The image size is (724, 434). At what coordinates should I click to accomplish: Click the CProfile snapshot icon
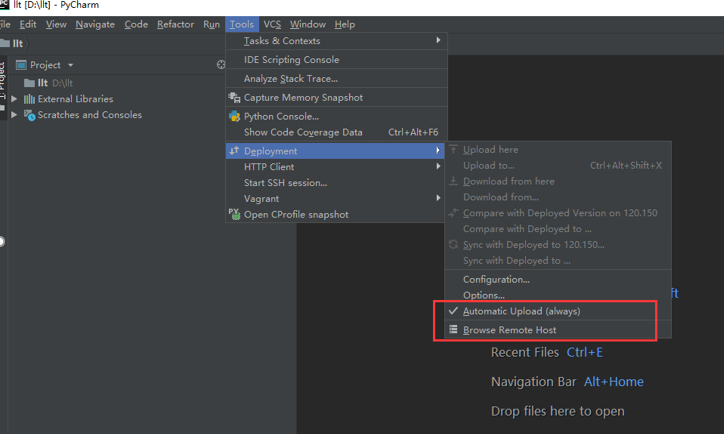[235, 214]
